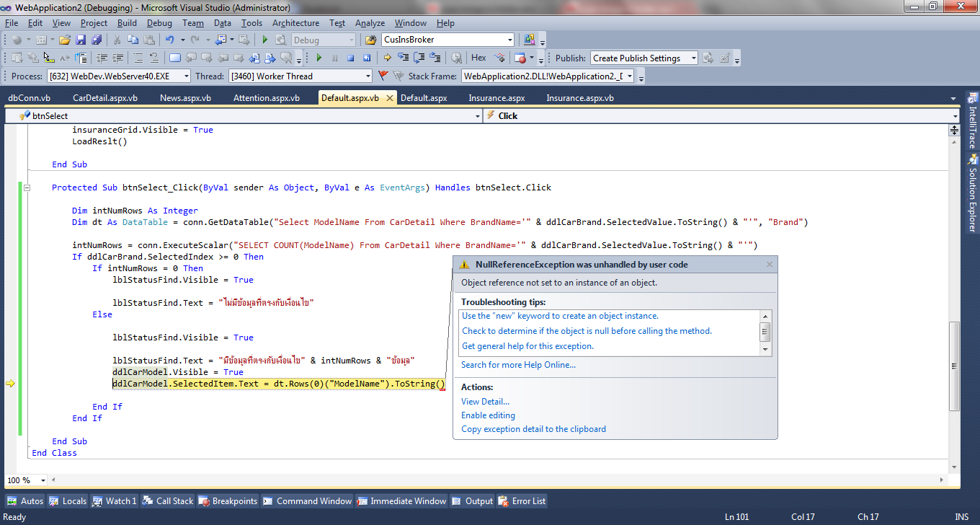Click the Step Out icon

tap(435, 58)
